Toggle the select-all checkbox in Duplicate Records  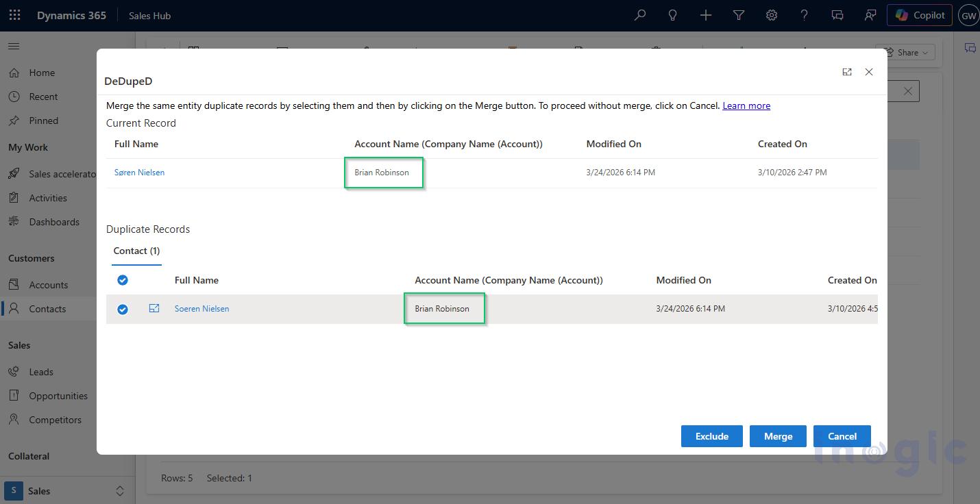123,280
